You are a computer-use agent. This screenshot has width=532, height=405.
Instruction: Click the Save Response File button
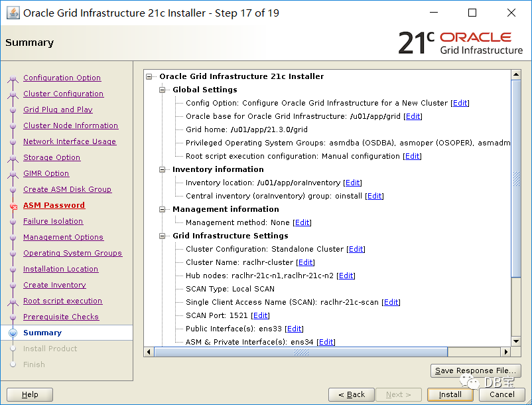pos(476,370)
